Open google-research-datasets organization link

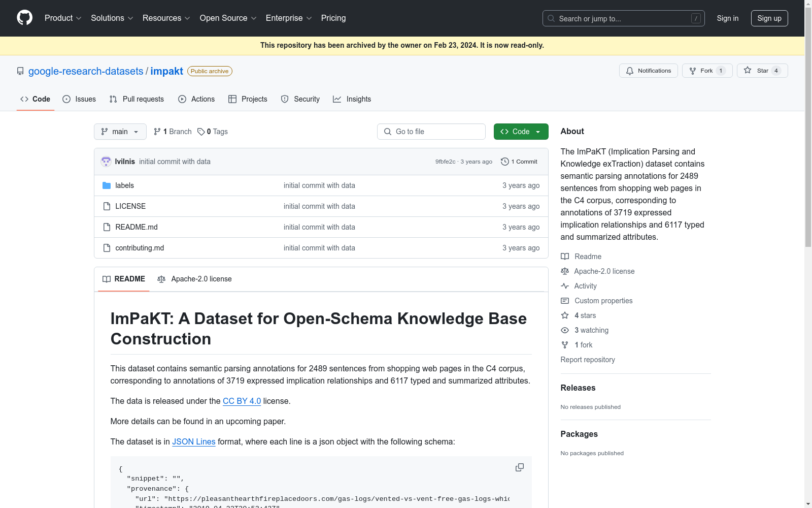click(x=86, y=71)
